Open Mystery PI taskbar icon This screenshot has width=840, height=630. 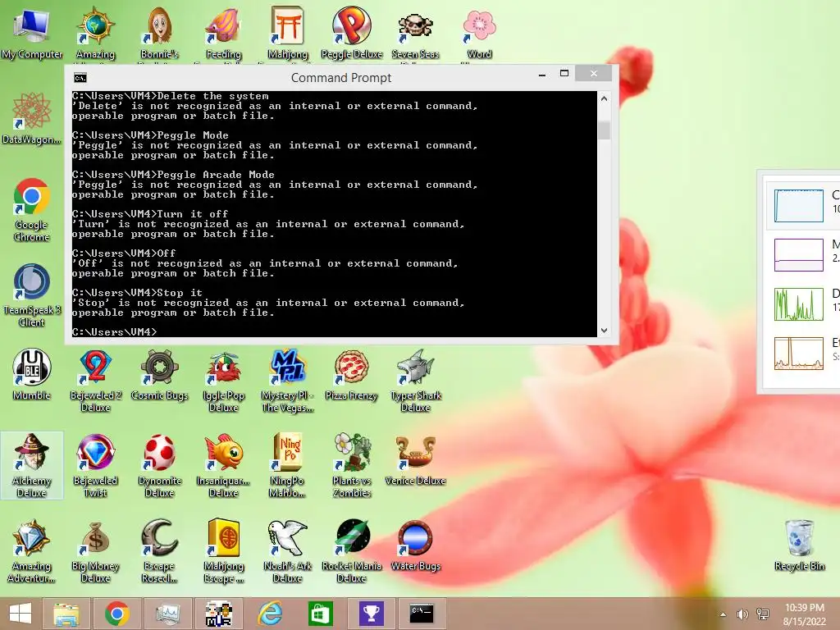point(219,614)
